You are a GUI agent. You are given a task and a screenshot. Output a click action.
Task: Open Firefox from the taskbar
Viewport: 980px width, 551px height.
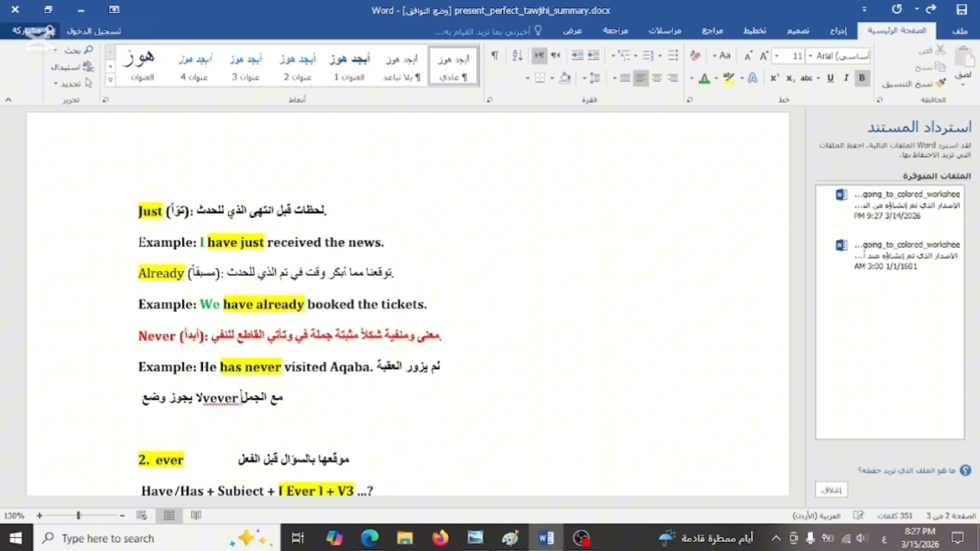440,538
